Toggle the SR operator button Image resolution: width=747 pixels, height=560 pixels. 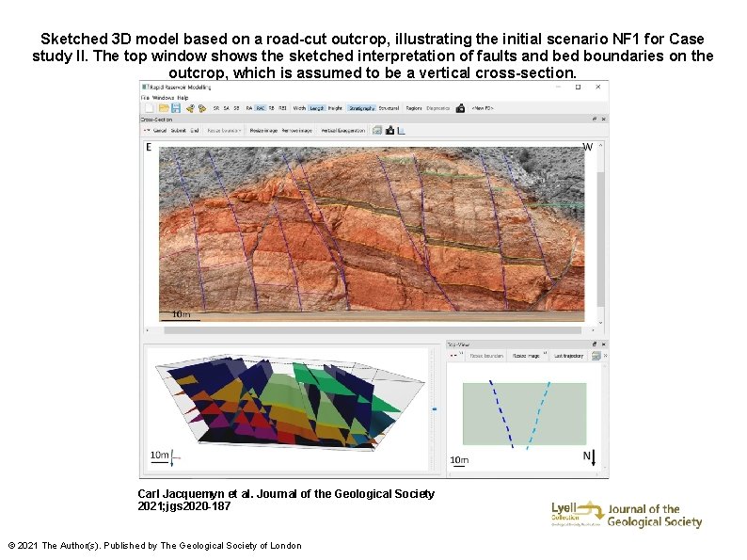(x=216, y=108)
